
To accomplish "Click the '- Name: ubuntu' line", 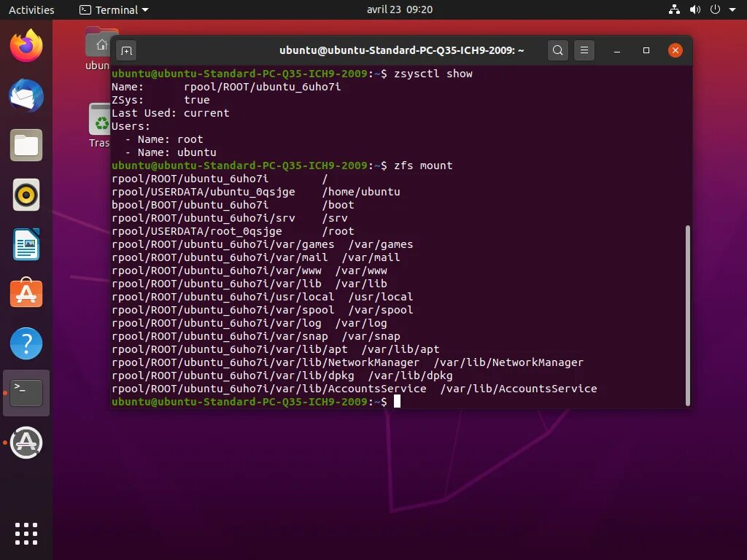I will click(x=171, y=153).
